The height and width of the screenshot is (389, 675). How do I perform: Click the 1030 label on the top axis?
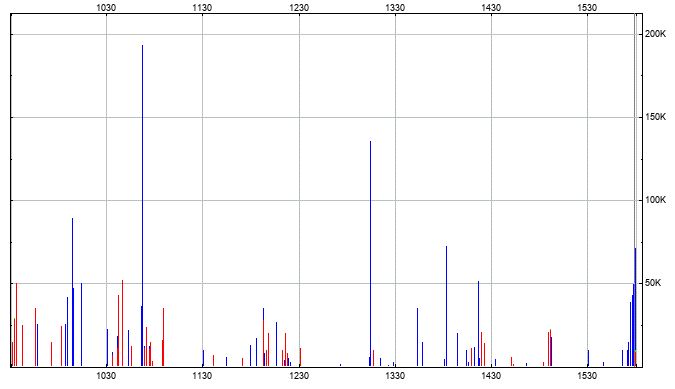coord(106,7)
